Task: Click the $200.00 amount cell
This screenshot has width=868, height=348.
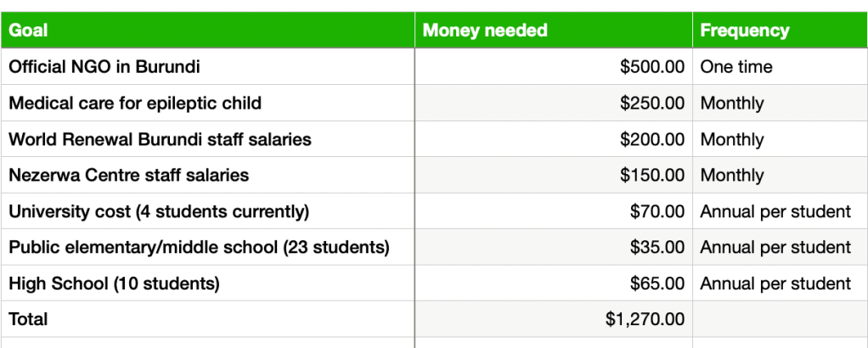Action: (x=651, y=139)
